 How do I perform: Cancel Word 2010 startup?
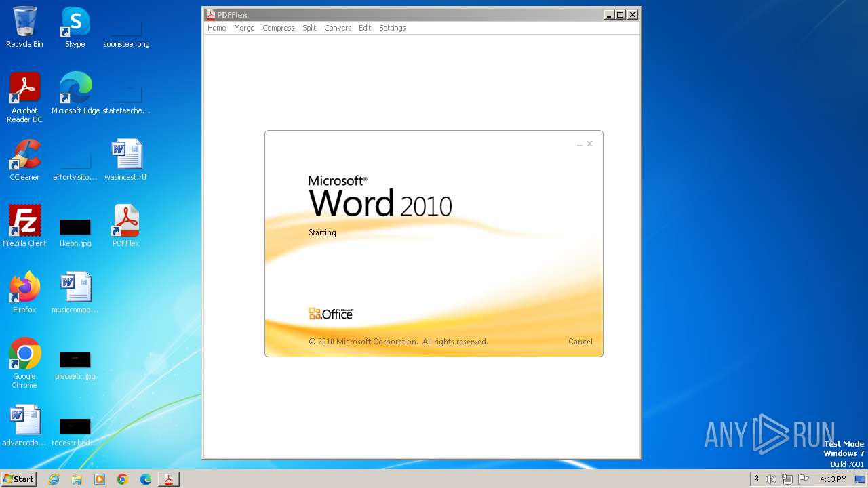pos(580,342)
